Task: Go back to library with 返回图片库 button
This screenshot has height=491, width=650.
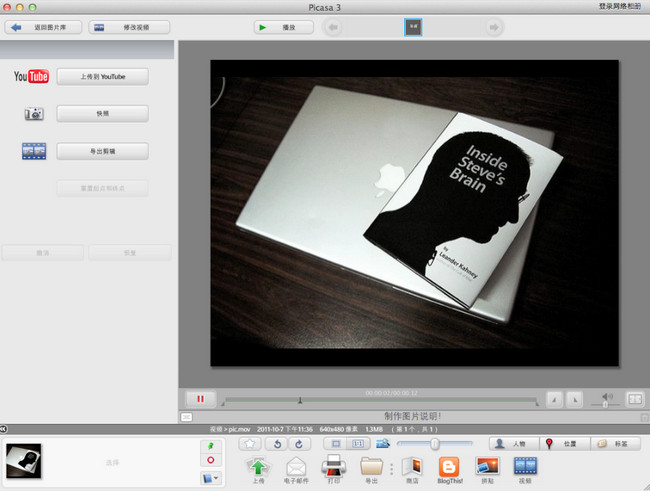Action: point(43,27)
